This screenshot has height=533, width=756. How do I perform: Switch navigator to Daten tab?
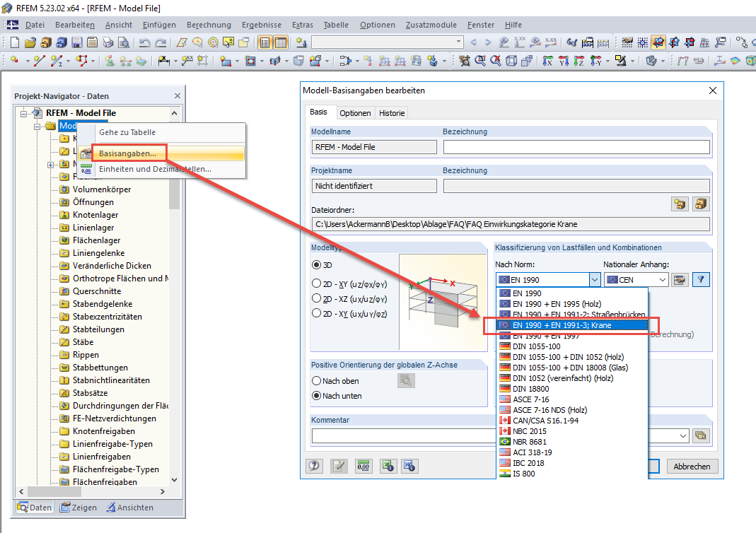click(34, 508)
